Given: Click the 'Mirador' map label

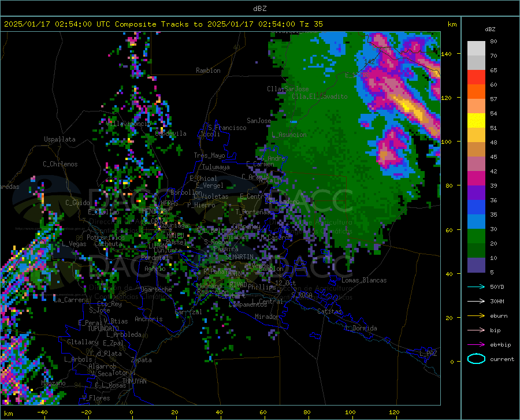Looking at the screenshot, I should click(266, 317).
